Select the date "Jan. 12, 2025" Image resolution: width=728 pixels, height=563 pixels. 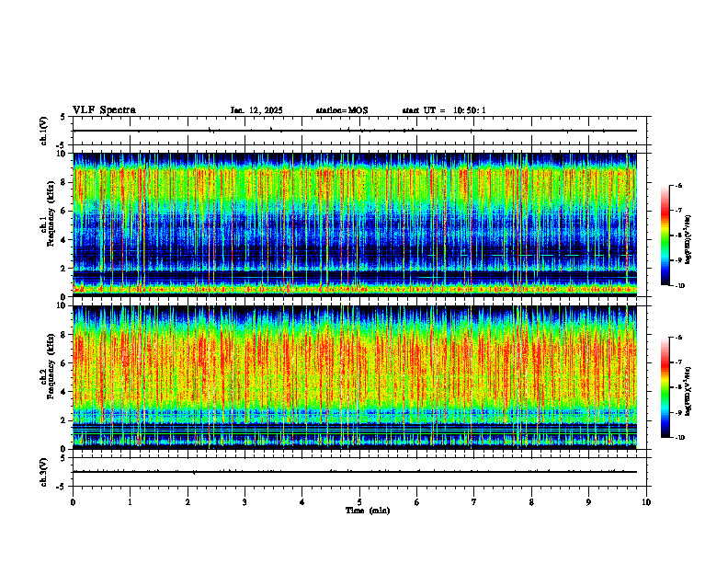tap(256, 110)
